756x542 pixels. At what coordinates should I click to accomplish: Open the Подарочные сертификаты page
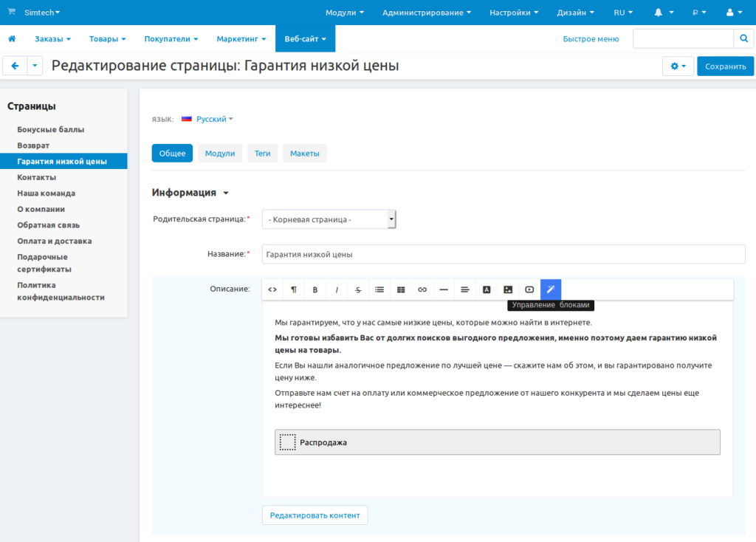(44, 263)
